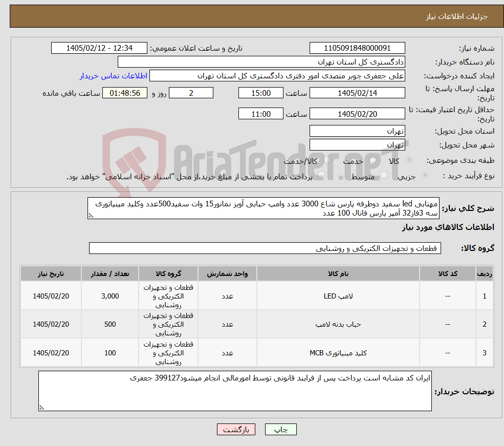This screenshot has width=504, height=446.
Task: Click the announcement date 1405/02/12 - 12:34 field
Action: point(99,48)
